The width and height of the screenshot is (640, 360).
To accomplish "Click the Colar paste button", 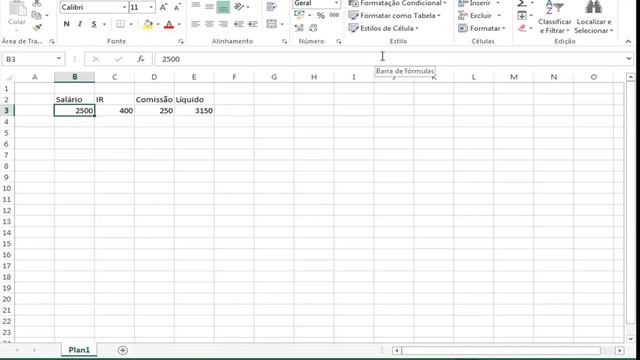I will coord(16,13).
